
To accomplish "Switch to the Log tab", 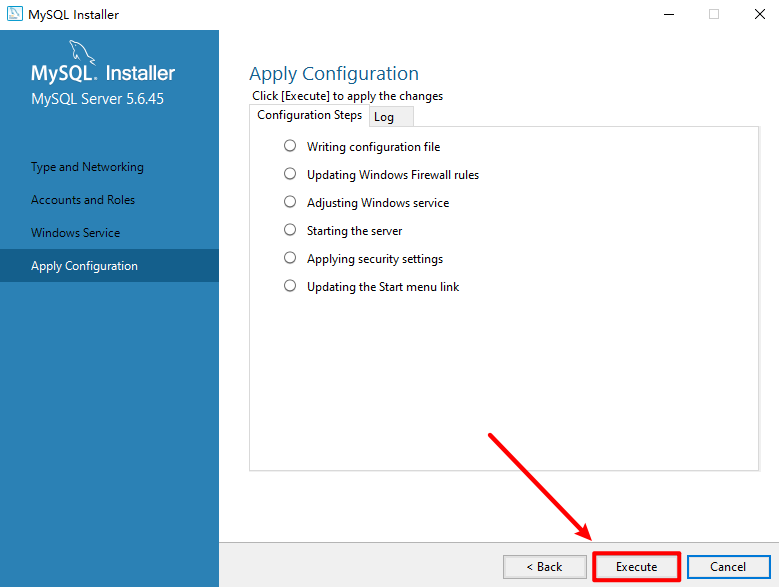I will pyautogui.click(x=384, y=117).
